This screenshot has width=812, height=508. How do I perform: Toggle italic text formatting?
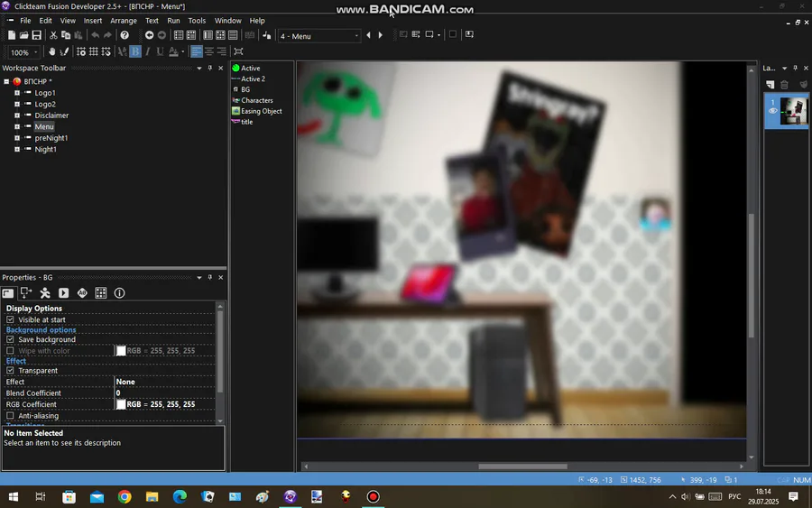[x=148, y=51]
